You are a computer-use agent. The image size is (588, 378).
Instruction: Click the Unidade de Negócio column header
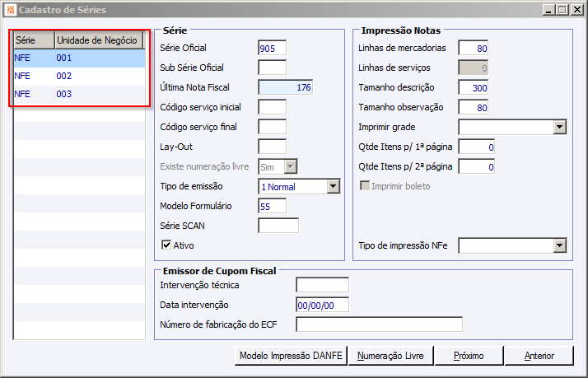98,40
